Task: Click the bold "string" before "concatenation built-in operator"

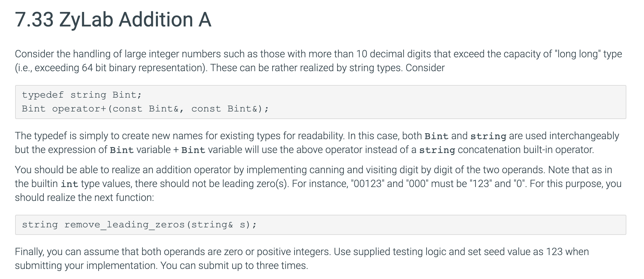Action: click(437, 150)
